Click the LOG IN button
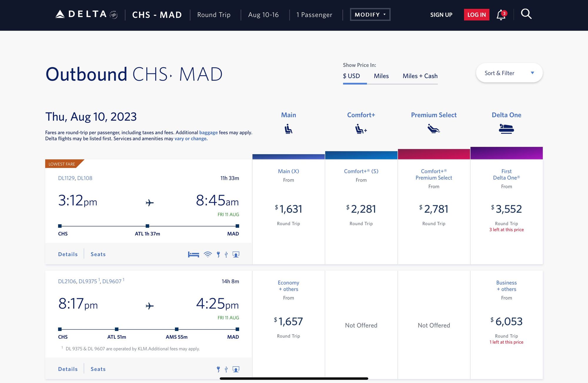Screen dimensions: 588x383 click(x=476, y=15)
